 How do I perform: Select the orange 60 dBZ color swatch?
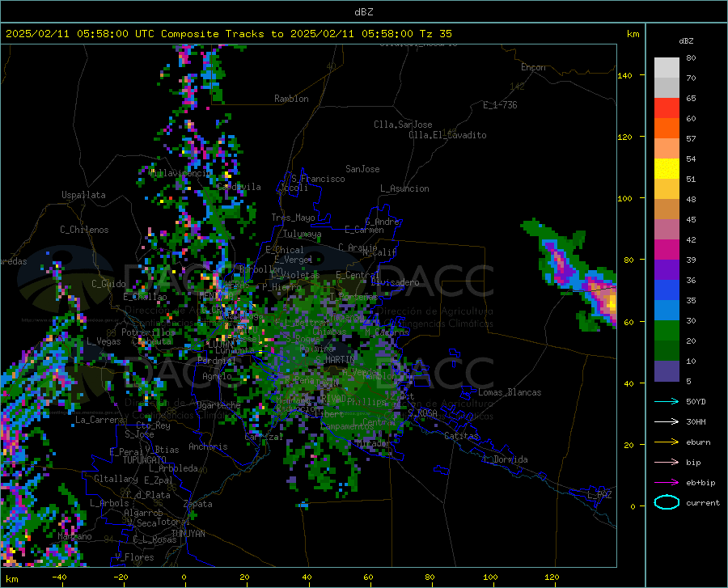[x=667, y=129]
